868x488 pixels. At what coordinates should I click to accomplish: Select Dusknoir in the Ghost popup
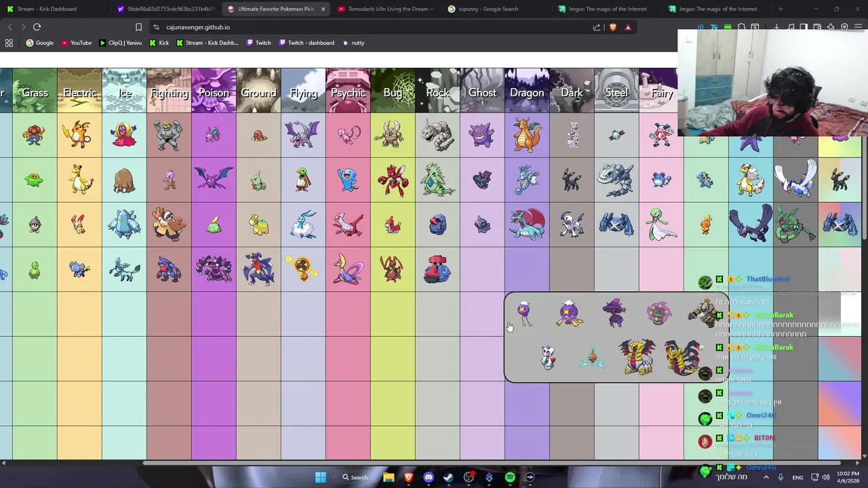click(704, 313)
